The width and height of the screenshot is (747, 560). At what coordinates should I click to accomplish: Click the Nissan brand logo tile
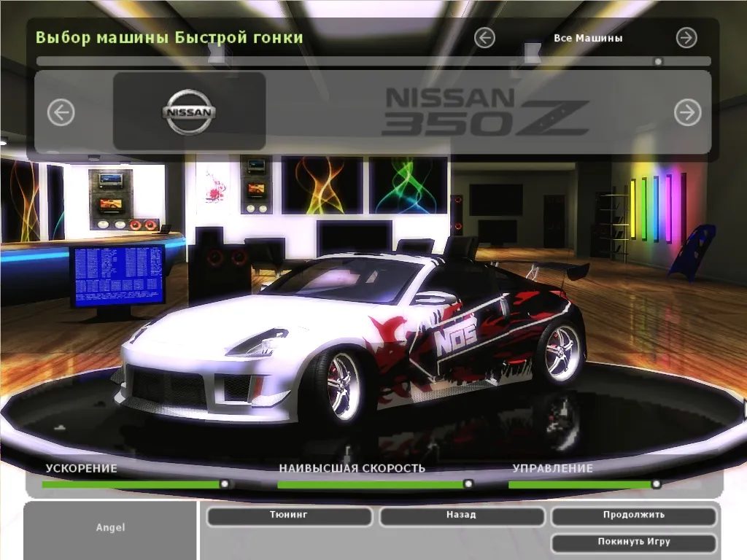(189, 112)
